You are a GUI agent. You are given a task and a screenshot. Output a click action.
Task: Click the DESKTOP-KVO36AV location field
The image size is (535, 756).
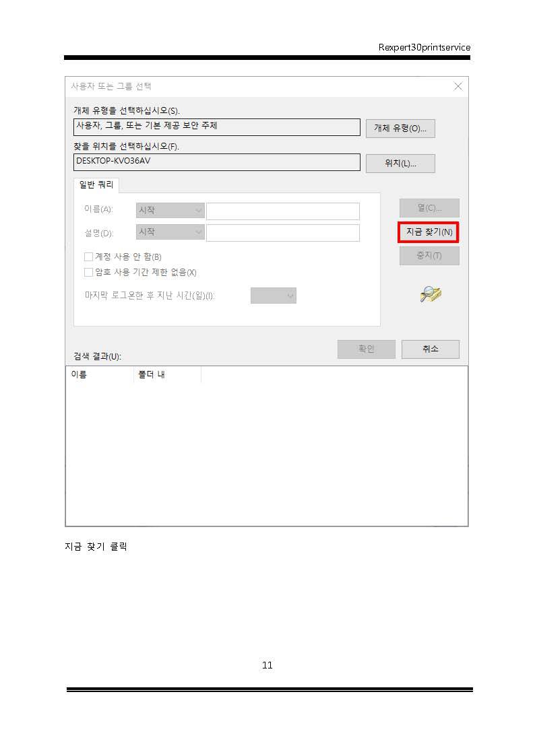[x=216, y=162]
